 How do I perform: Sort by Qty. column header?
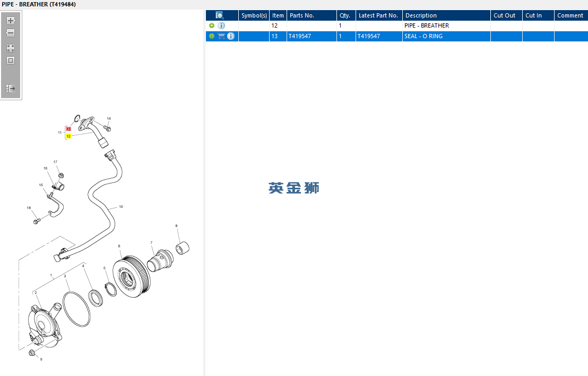click(346, 15)
